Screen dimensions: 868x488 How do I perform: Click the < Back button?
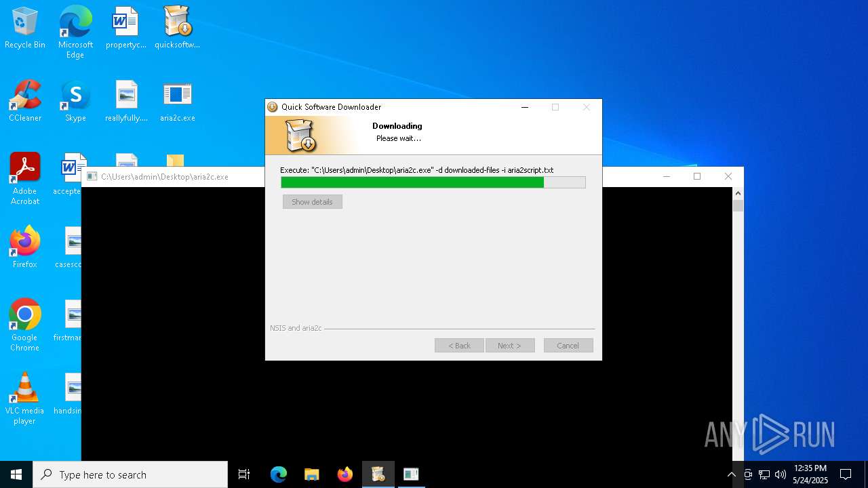(459, 346)
